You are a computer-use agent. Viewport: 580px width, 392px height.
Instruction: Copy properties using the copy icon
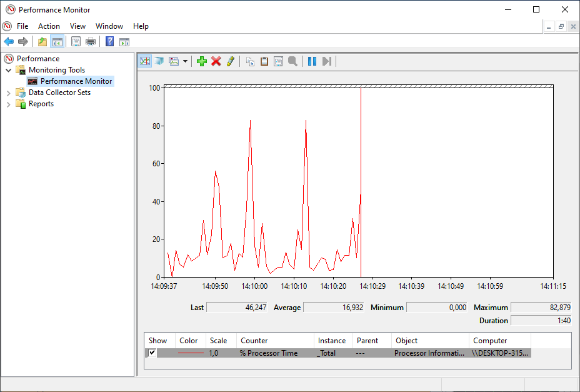click(x=249, y=61)
